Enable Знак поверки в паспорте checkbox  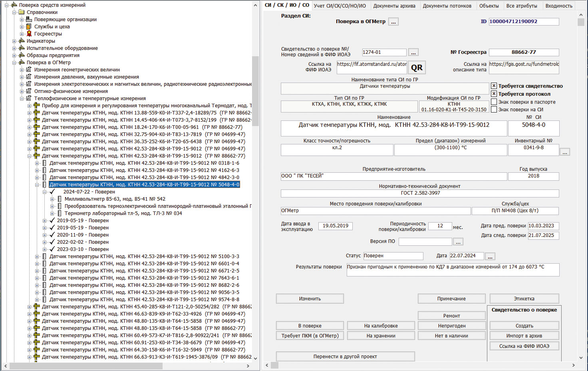494,102
